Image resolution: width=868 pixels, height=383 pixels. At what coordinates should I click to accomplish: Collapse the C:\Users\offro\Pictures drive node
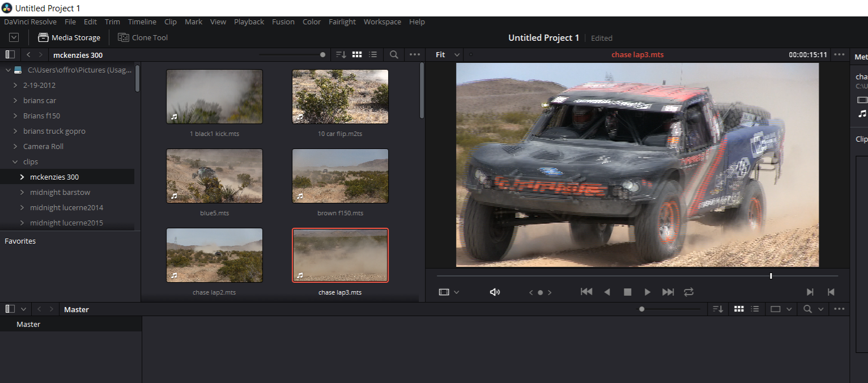coord(8,70)
